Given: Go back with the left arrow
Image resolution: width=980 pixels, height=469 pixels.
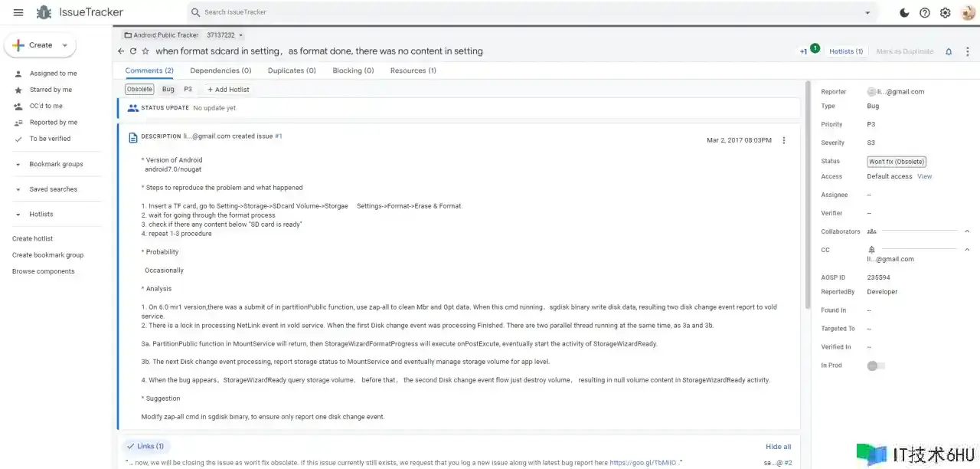Looking at the screenshot, I should (121, 51).
